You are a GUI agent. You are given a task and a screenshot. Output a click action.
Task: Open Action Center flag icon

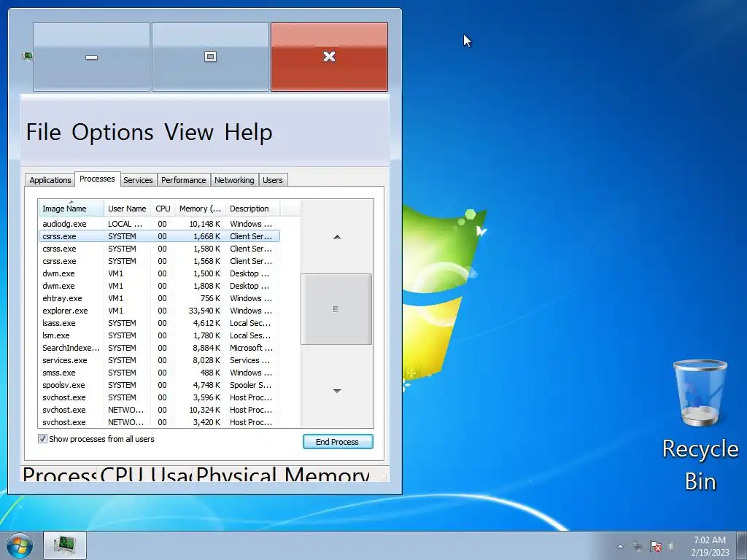(x=656, y=546)
